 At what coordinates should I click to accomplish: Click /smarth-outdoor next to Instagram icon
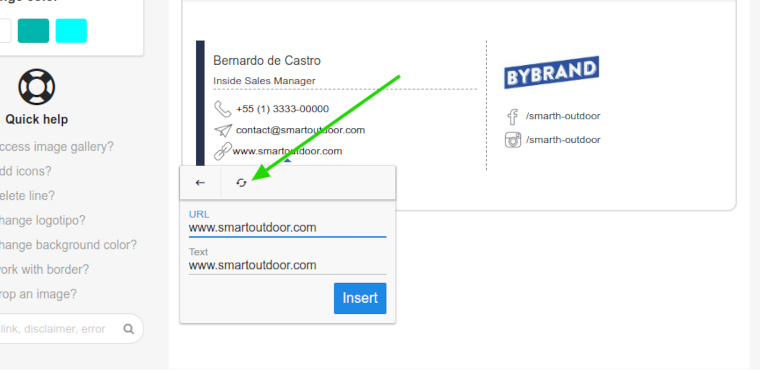tap(563, 140)
